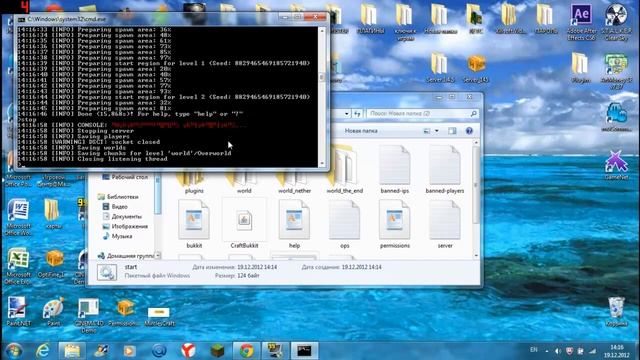The width and height of the screenshot is (640, 360).
Task: Show hidden tray icons arrow
Action: click(x=547, y=351)
